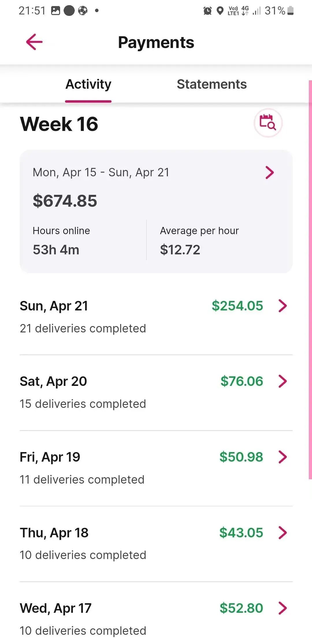This screenshot has height=644, width=312.
Task: Tap the soccer ball notification icon
Action: tap(83, 11)
